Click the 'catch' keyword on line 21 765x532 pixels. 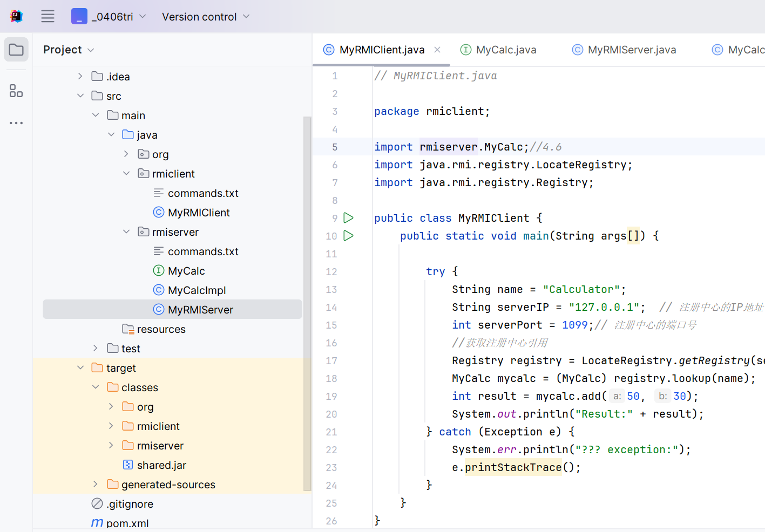[455, 432]
